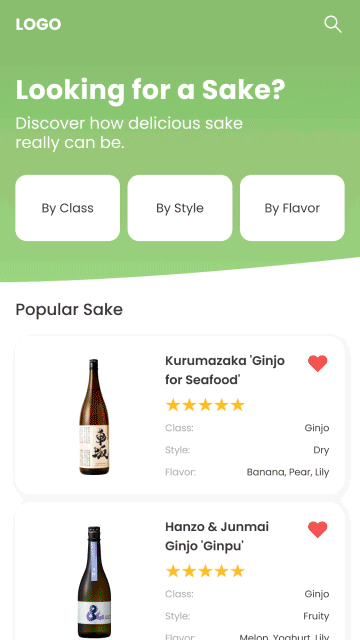Click the five-star rating of Kurumazaka
Viewport: 360px width, 640px height.
tap(205, 405)
